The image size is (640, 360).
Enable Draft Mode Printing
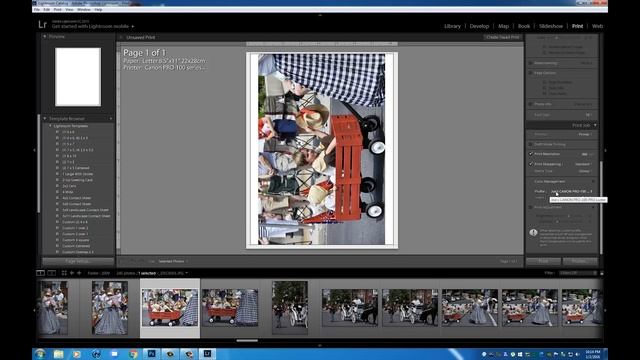531,144
